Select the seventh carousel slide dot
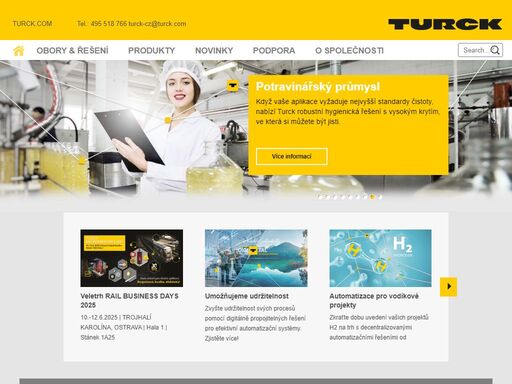This screenshot has height=384, width=512. [365, 197]
